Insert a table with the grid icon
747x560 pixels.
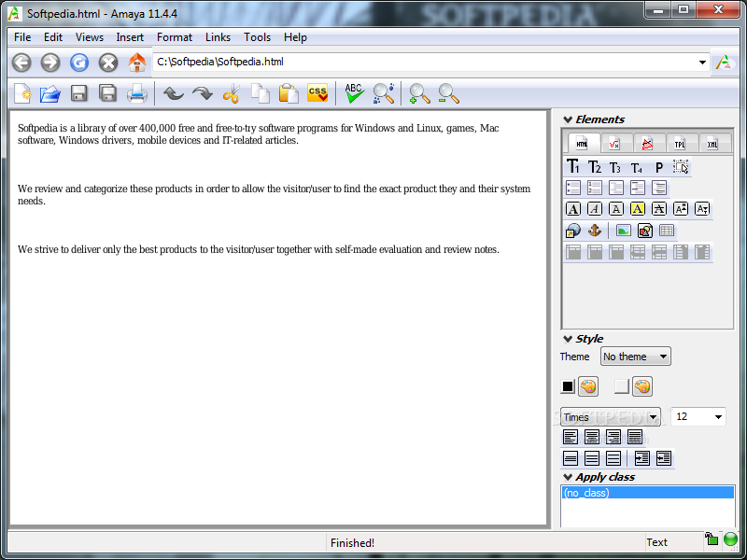click(667, 231)
